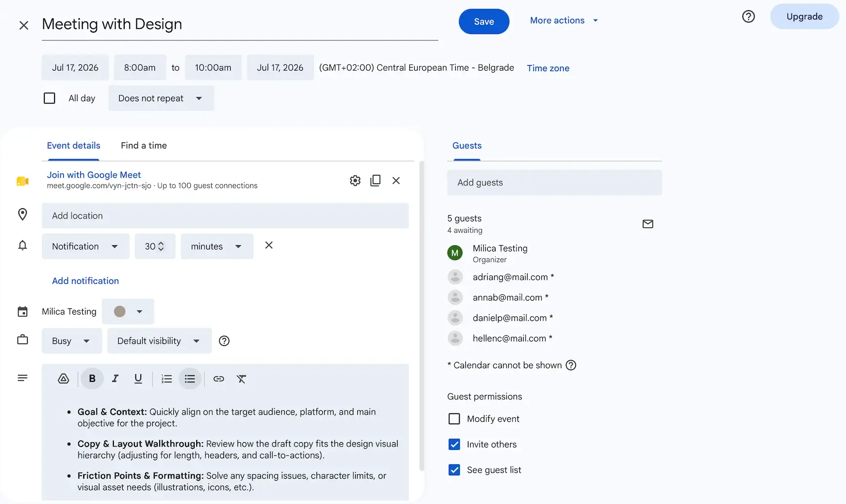Switch to the Event details tab
846x504 pixels.
point(74,145)
